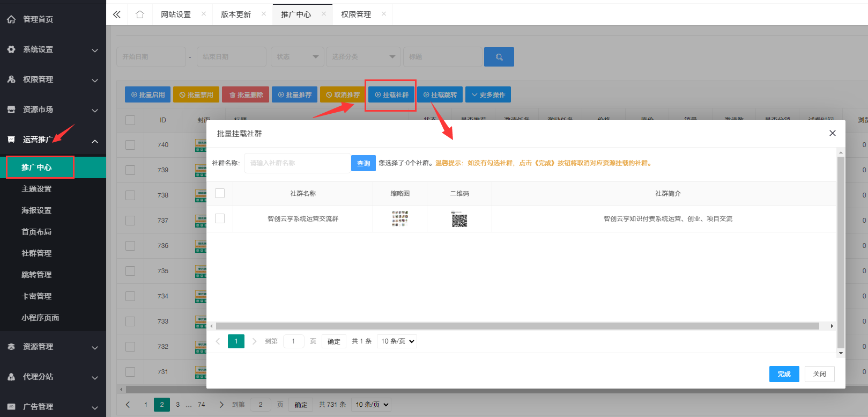Click the 资源管理 stack icon
This screenshot has width=868, height=417.
[11, 347]
